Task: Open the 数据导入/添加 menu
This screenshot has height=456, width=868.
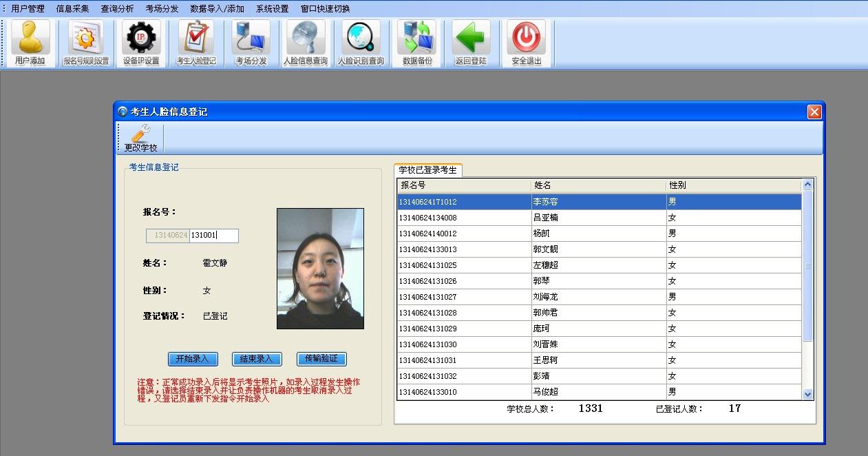Action: pos(217,9)
